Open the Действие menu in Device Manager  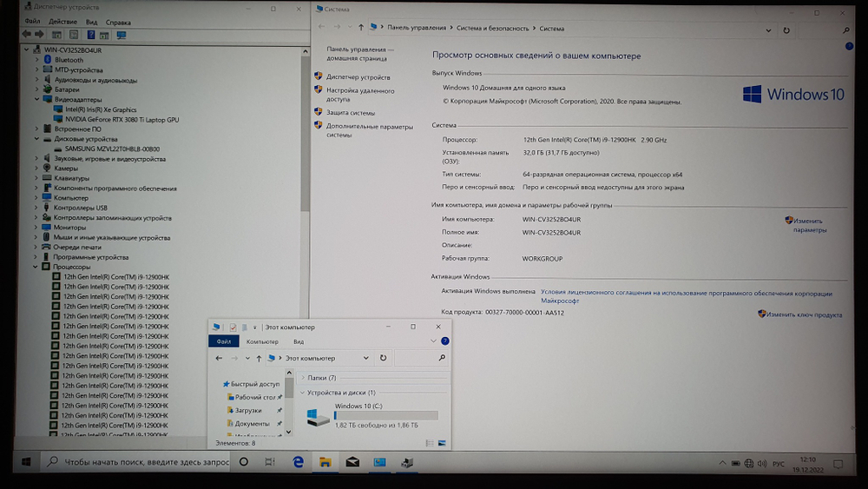pyautogui.click(x=62, y=22)
